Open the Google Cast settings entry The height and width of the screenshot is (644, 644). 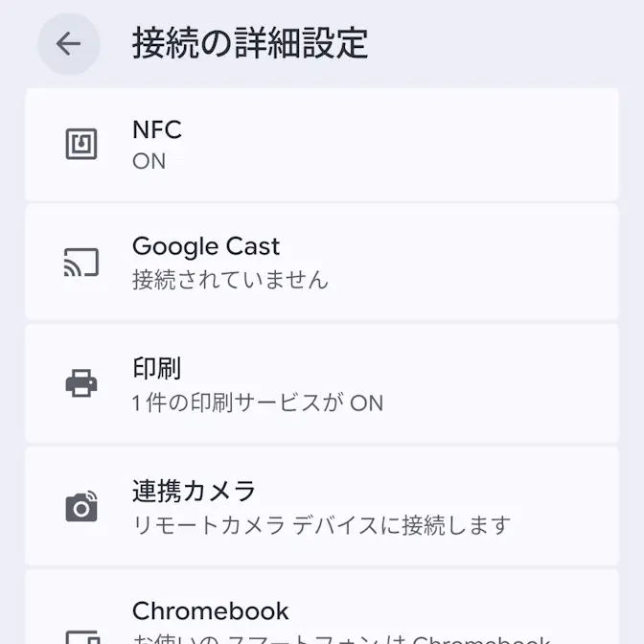tap(206, 246)
